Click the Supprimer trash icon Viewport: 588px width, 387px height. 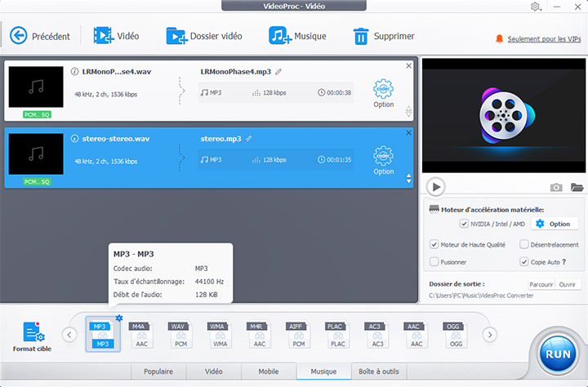[x=361, y=36]
